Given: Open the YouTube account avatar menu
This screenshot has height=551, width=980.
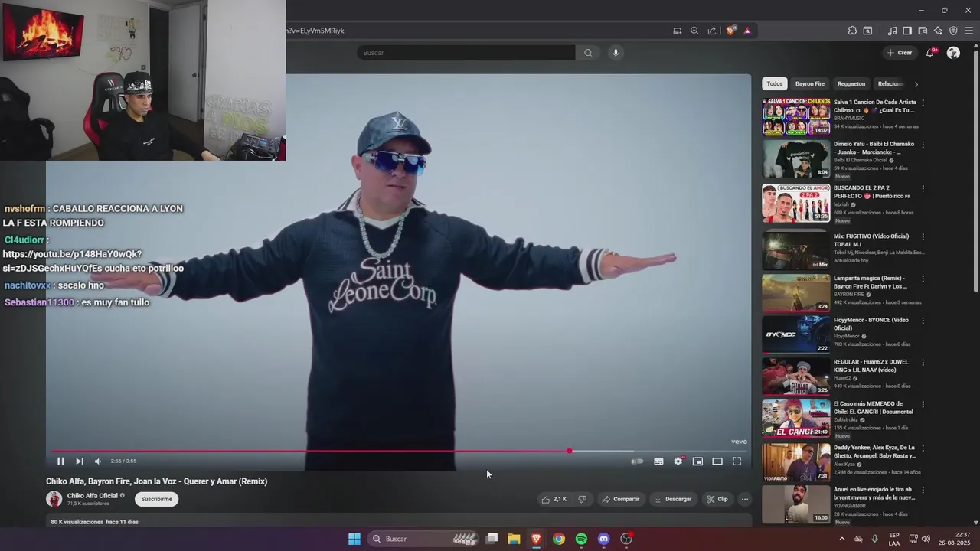Looking at the screenshot, I should tap(953, 53).
